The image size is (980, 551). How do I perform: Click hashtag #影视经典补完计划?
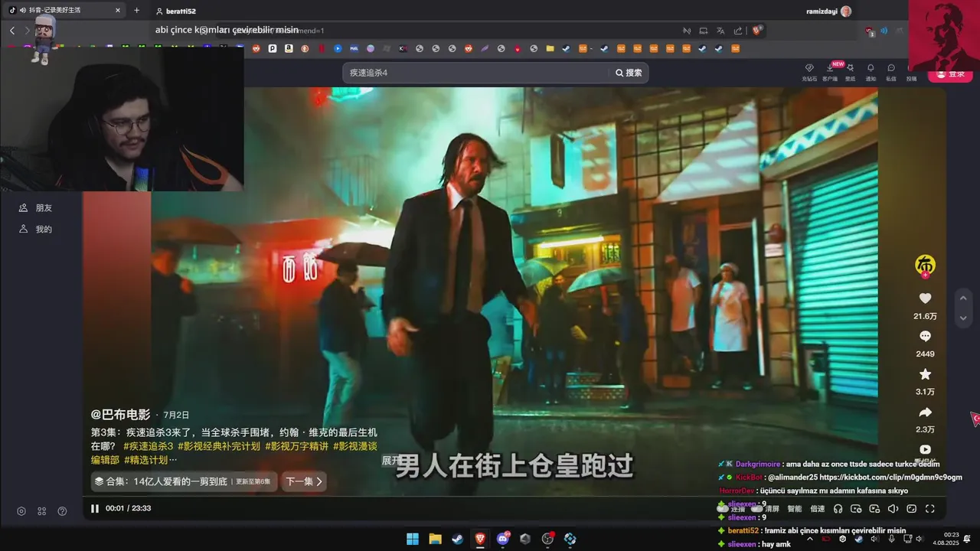click(219, 446)
